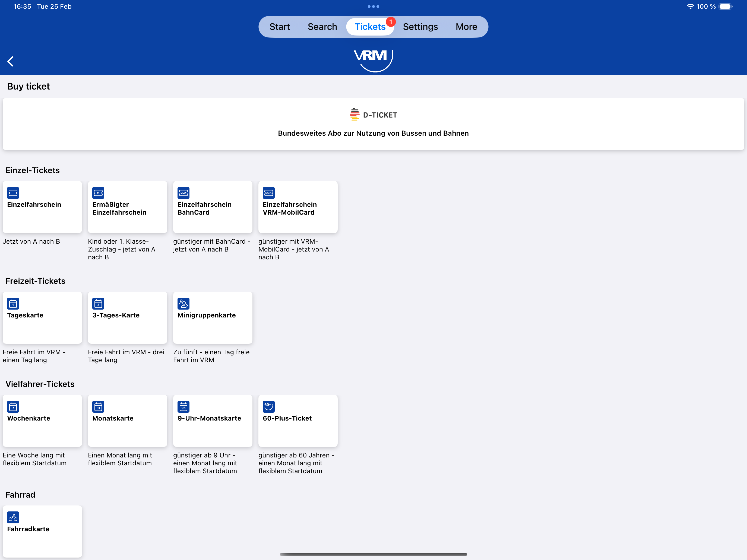This screenshot has width=747, height=560.
Task: Select the Tickets tab
Action: click(x=370, y=27)
